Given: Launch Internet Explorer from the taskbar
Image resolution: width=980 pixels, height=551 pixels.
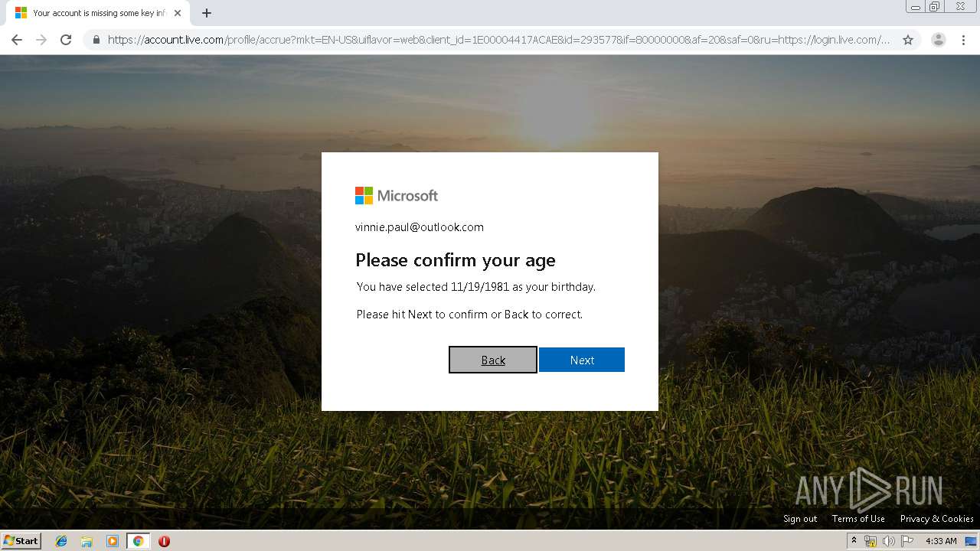Looking at the screenshot, I should [x=61, y=541].
